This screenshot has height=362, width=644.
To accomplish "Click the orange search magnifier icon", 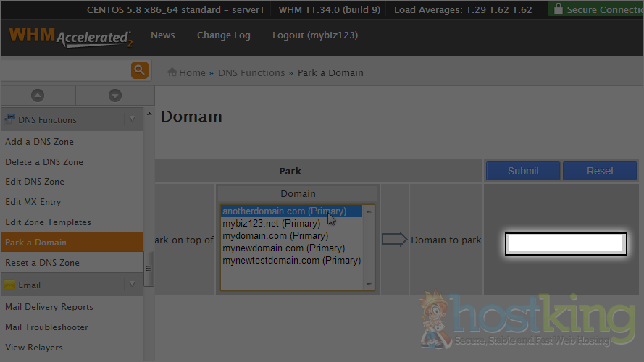I will tap(139, 70).
